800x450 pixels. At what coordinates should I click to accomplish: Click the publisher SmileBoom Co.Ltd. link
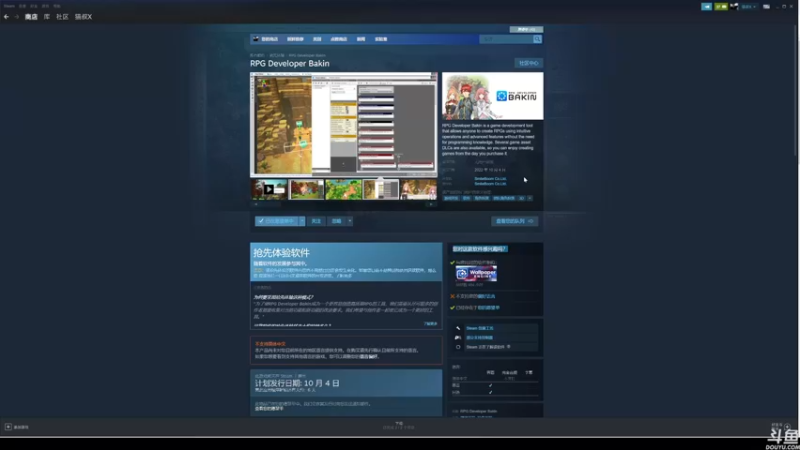tap(490, 183)
